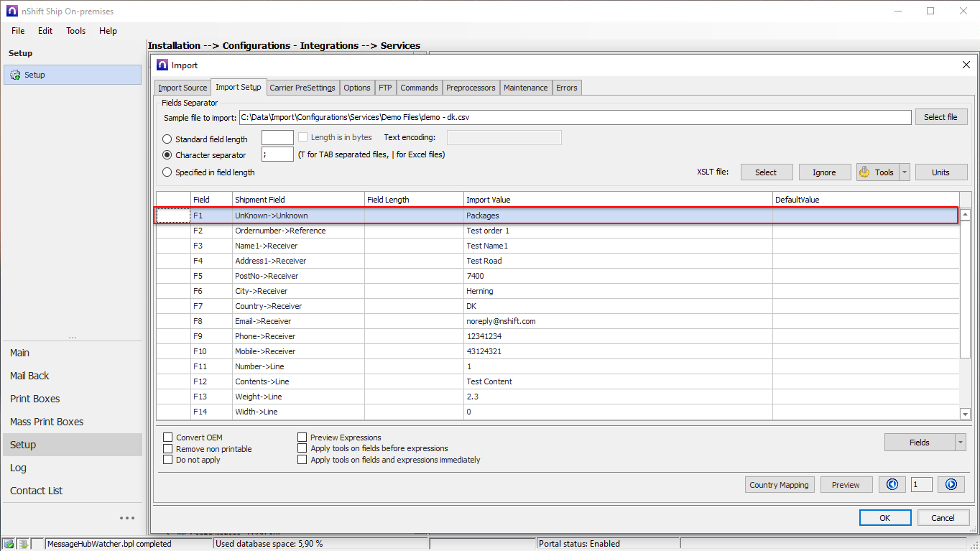The image size is (980, 551).
Task: Click the character separator input field
Action: (277, 154)
